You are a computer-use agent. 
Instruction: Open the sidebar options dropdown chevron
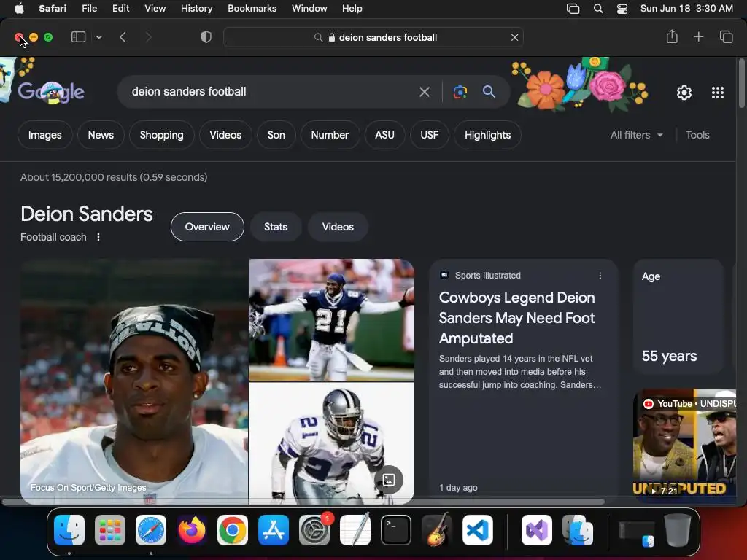tap(98, 37)
